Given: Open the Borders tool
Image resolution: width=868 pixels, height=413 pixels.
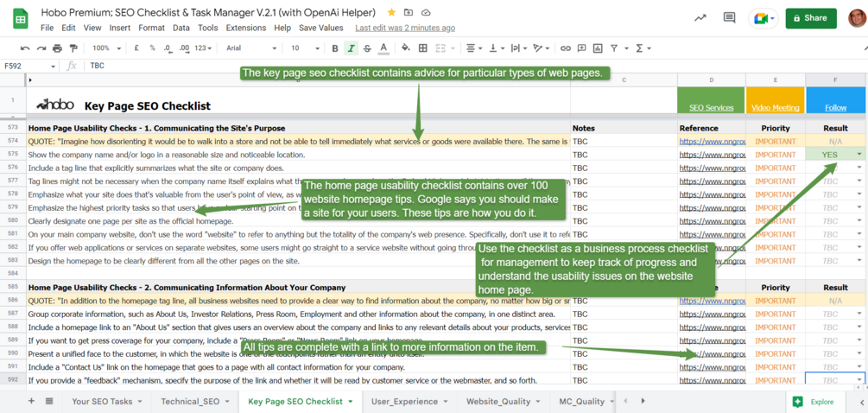Looking at the screenshot, I should [423, 48].
